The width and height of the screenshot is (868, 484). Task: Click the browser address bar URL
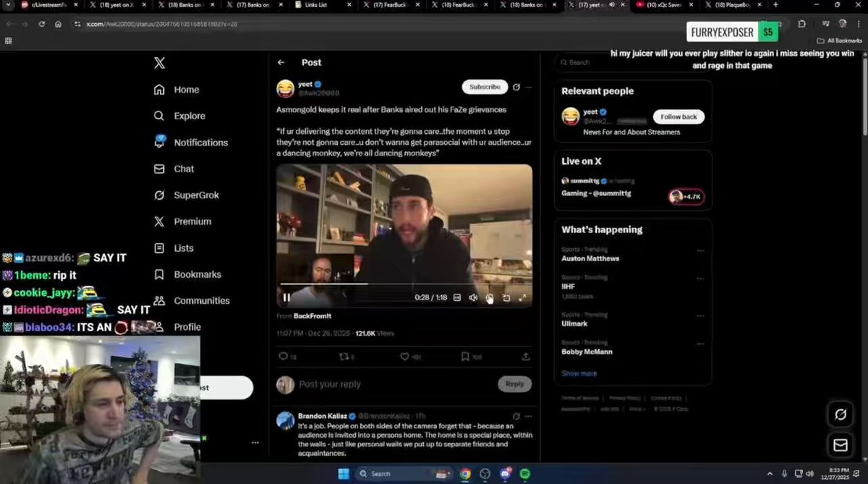(x=162, y=24)
